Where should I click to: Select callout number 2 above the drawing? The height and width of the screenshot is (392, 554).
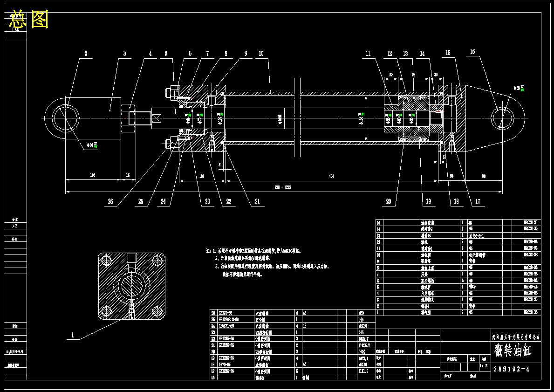tap(86, 54)
